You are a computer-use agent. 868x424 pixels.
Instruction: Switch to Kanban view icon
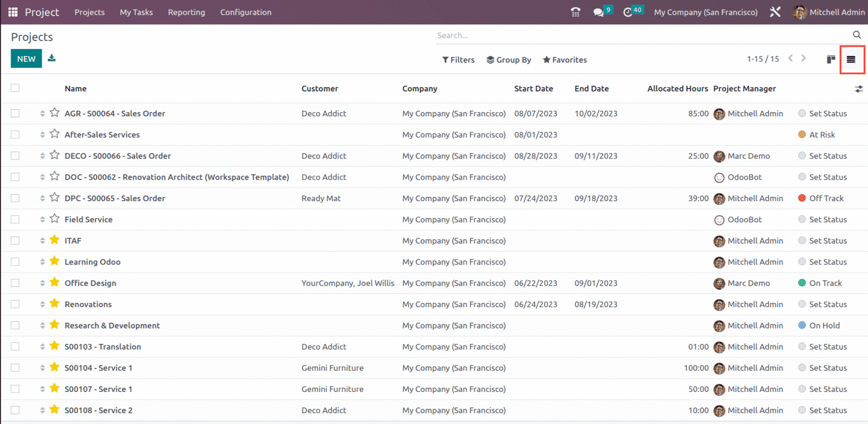click(x=831, y=59)
